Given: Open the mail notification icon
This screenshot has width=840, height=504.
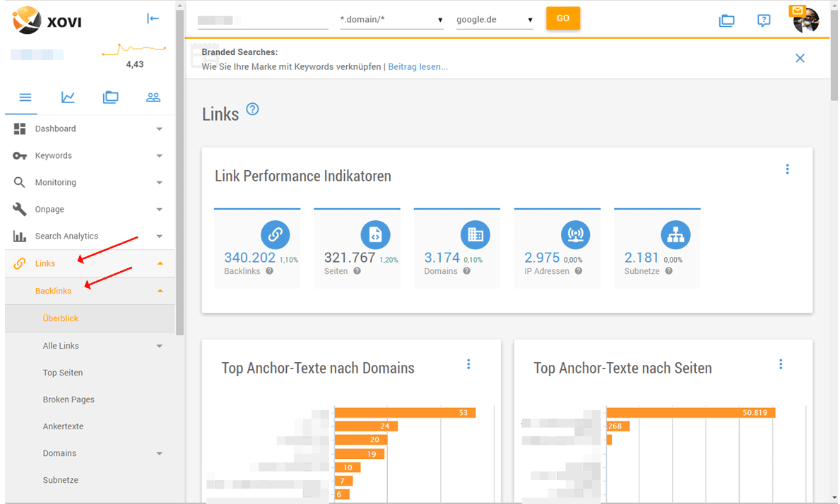Looking at the screenshot, I should [x=797, y=10].
